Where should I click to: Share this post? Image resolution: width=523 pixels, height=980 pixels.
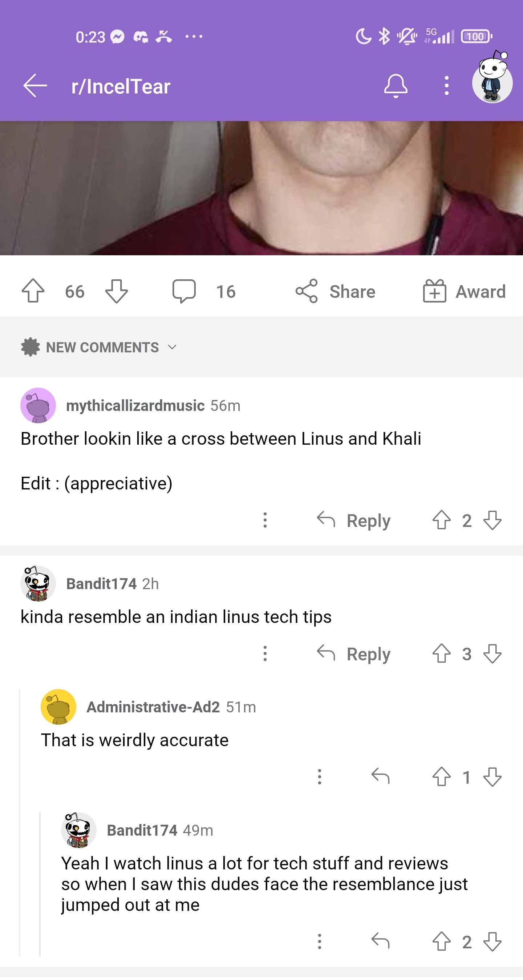pyautogui.click(x=336, y=291)
